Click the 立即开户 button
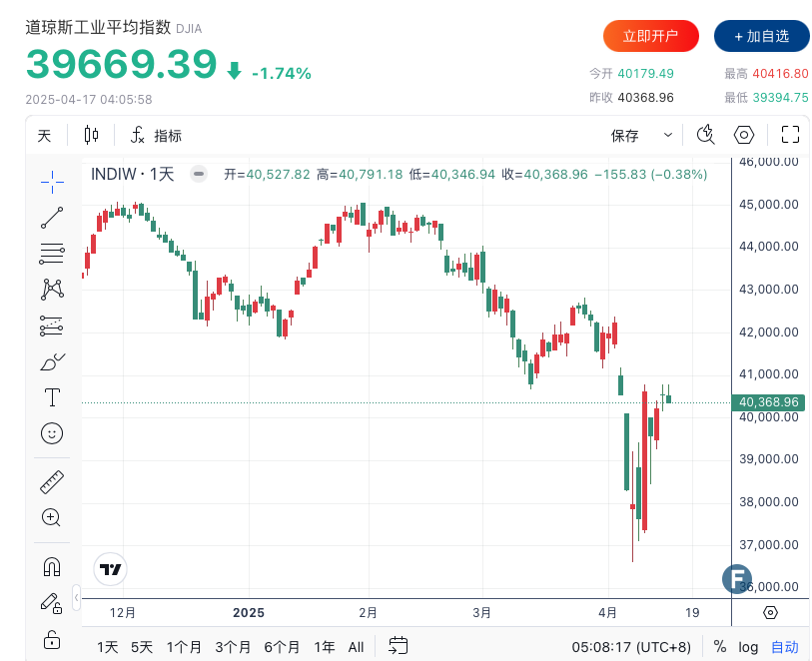The width and height of the screenshot is (812, 661). [x=650, y=36]
